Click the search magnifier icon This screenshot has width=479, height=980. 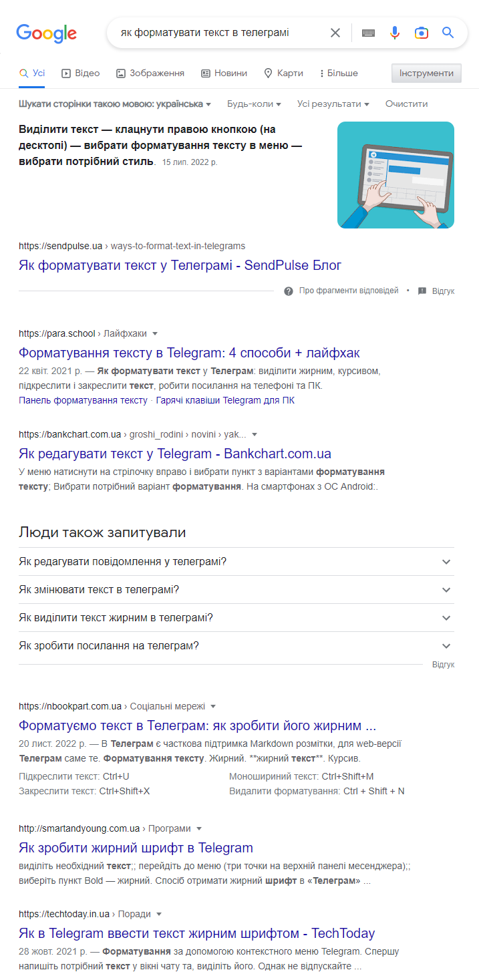point(448,32)
